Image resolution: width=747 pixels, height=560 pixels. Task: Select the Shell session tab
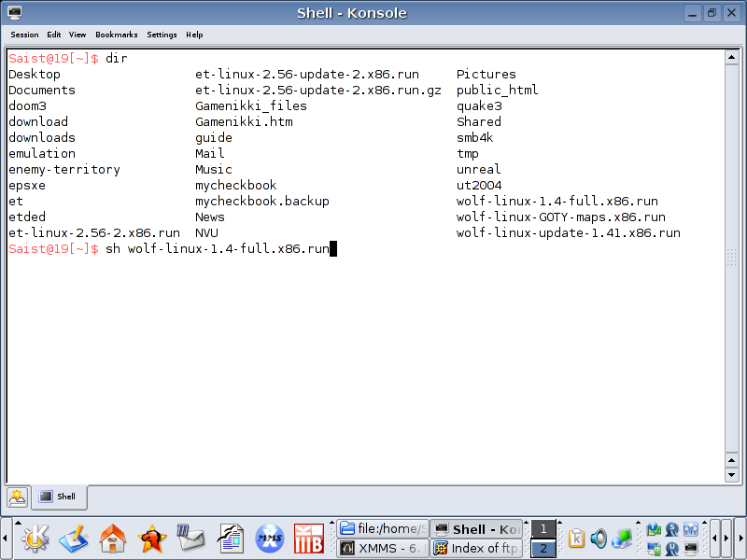point(60,497)
